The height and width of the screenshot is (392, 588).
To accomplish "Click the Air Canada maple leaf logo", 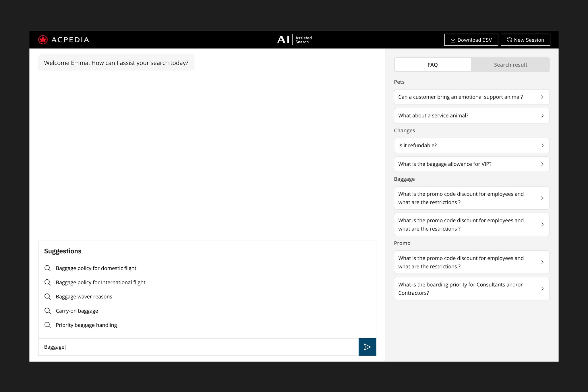I will (43, 40).
